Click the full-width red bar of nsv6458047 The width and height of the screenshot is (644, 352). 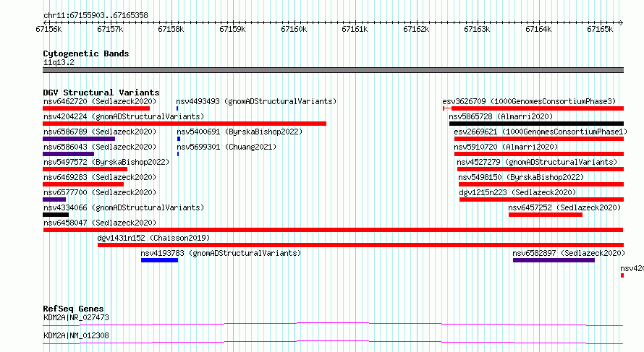tap(333, 230)
